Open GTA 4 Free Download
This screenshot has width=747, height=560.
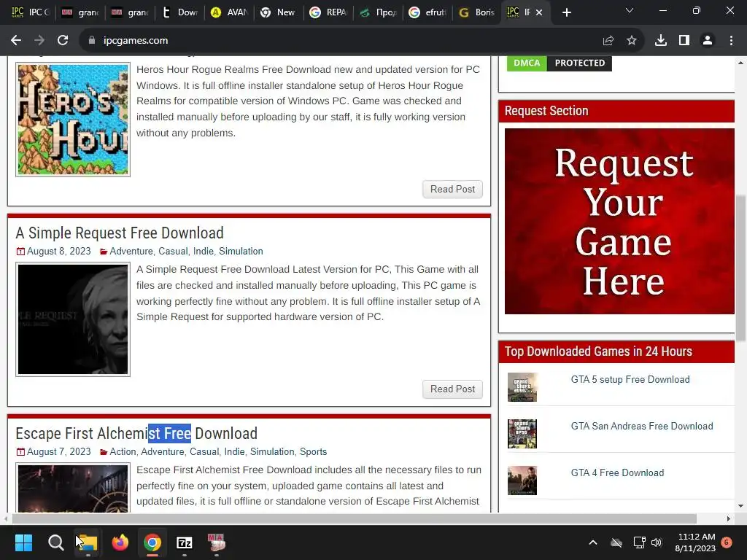(x=617, y=472)
